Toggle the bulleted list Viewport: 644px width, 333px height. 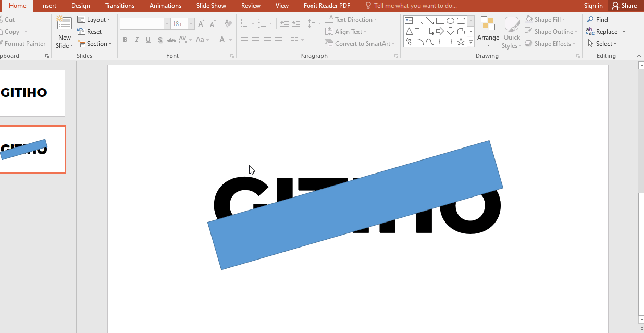click(243, 23)
